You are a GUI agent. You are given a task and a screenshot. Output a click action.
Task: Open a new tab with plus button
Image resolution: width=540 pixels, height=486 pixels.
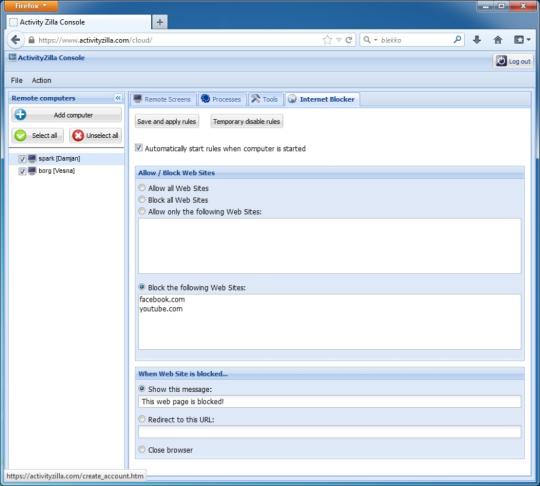point(159,22)
